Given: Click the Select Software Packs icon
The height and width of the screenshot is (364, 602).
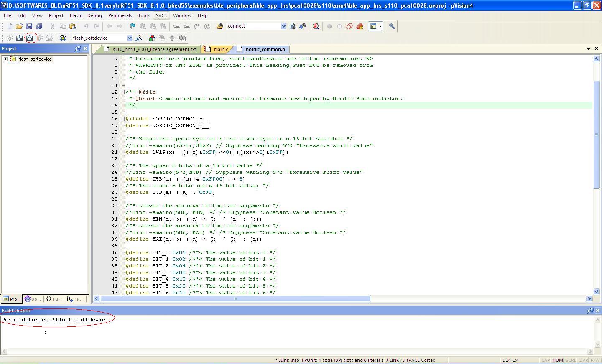Looking at the screenshot, I should [x=182, y=38].
